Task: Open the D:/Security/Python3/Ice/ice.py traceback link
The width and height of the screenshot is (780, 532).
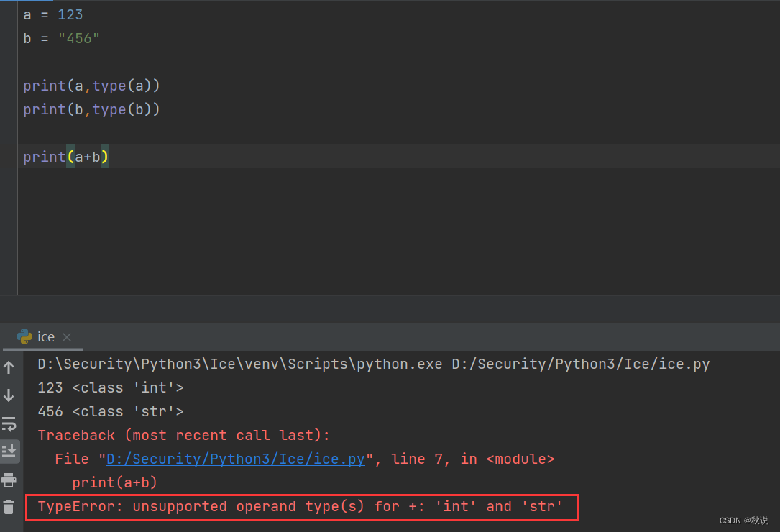Action: pyautogui.click(x=236, y=459)
